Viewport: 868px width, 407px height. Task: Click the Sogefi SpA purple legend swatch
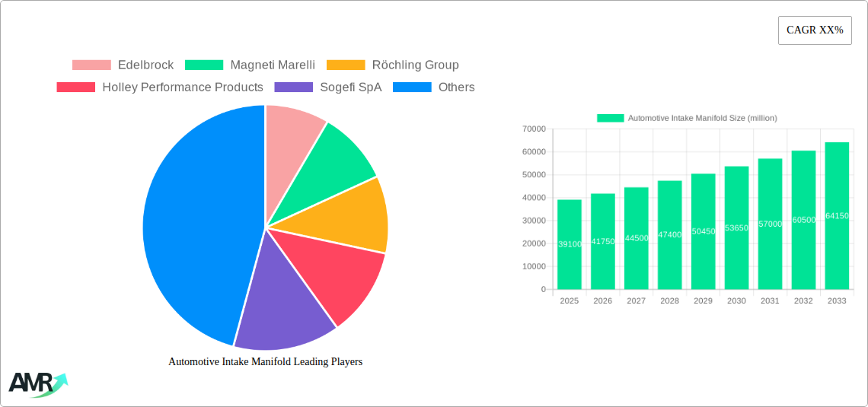click(294, 87)
